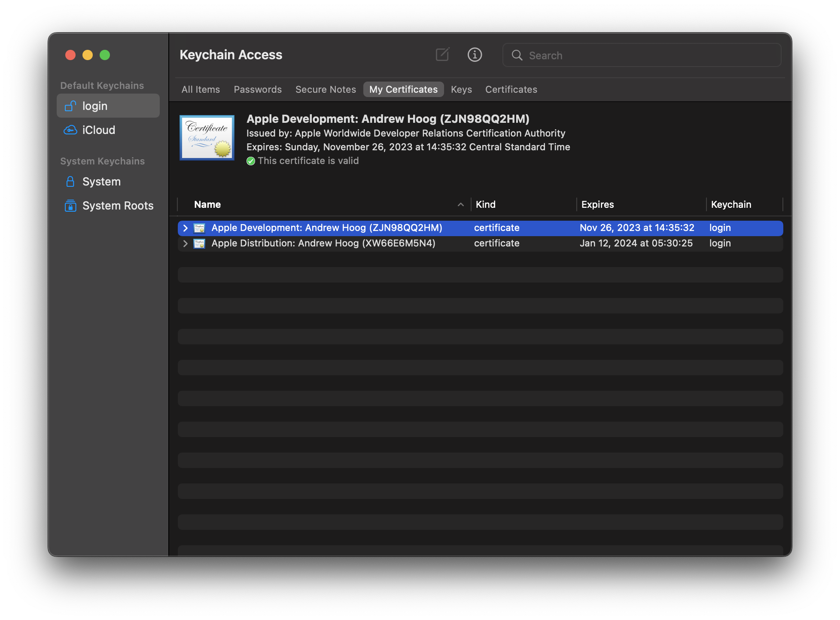The height and width of the screenshot is (620, 840).
Task: Click the Apple Distribution row certificate icon
Action: (199, 243)
